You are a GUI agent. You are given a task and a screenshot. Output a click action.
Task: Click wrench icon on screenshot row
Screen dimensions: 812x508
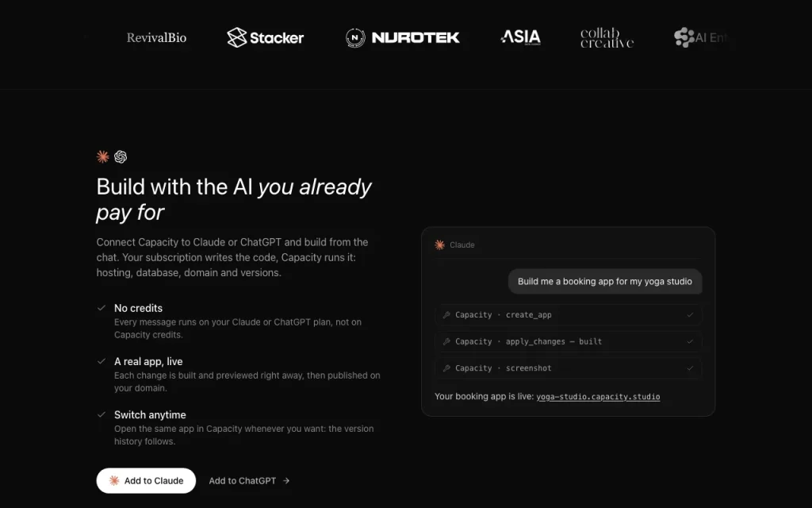446,368
